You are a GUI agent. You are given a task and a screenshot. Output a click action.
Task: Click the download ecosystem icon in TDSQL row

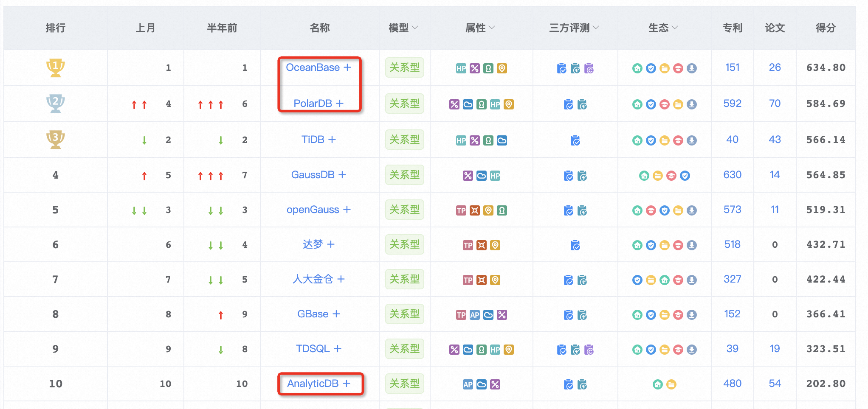coord(692,350)
